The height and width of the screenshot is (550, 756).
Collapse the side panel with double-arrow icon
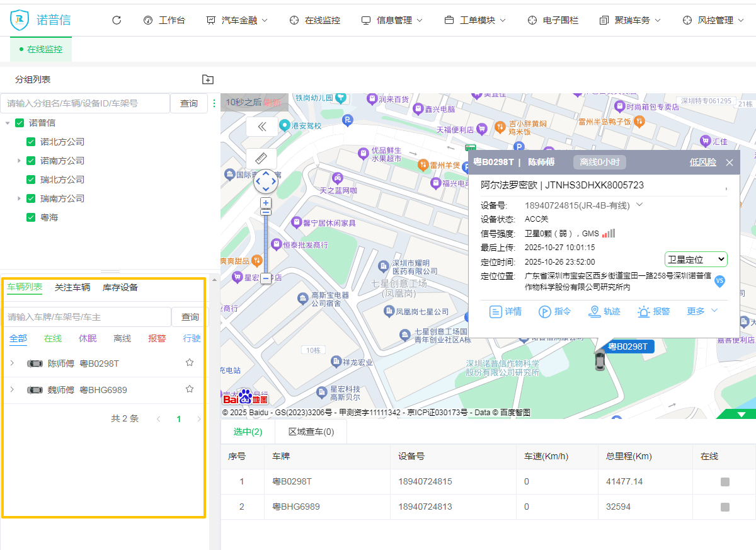262,127
